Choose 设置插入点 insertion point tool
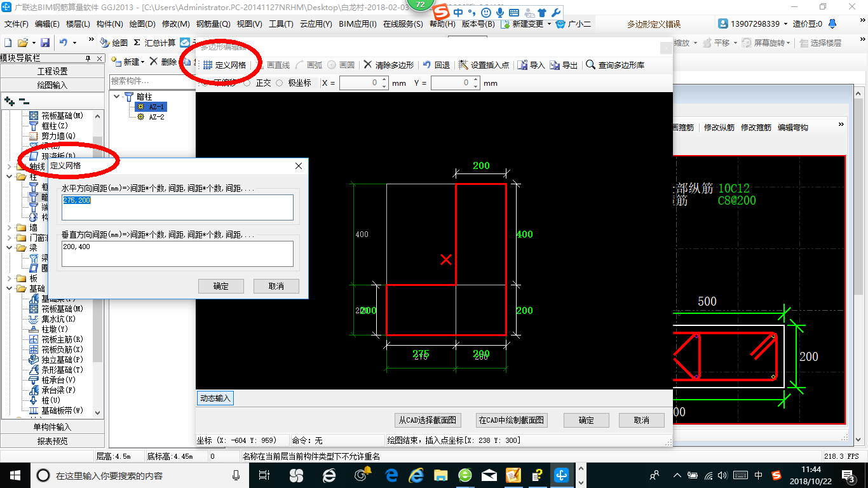868x488 pixels. point(484,65)
